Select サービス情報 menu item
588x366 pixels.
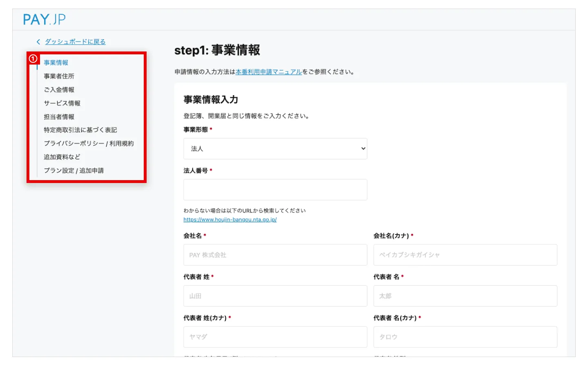[62, 103]
